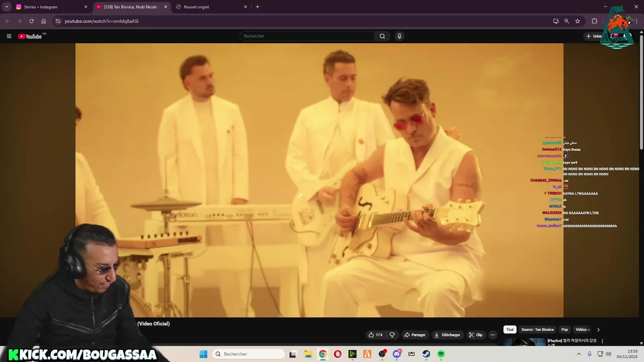
Task: Dislike the video with the thumbs down icon
Action: click(x=392, y=335)
